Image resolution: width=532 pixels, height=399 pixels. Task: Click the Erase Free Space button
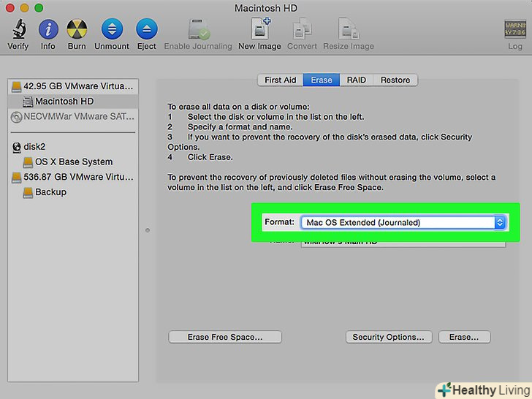point(225,337)
